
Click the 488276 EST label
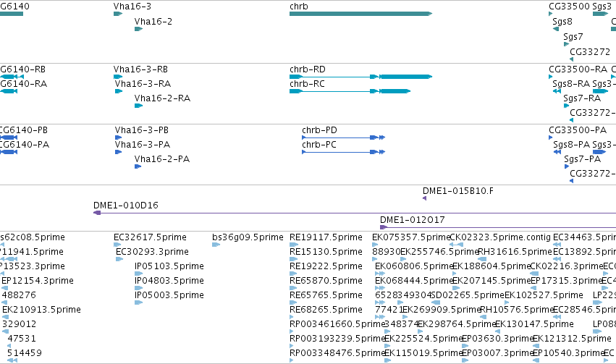pos(19,296)
